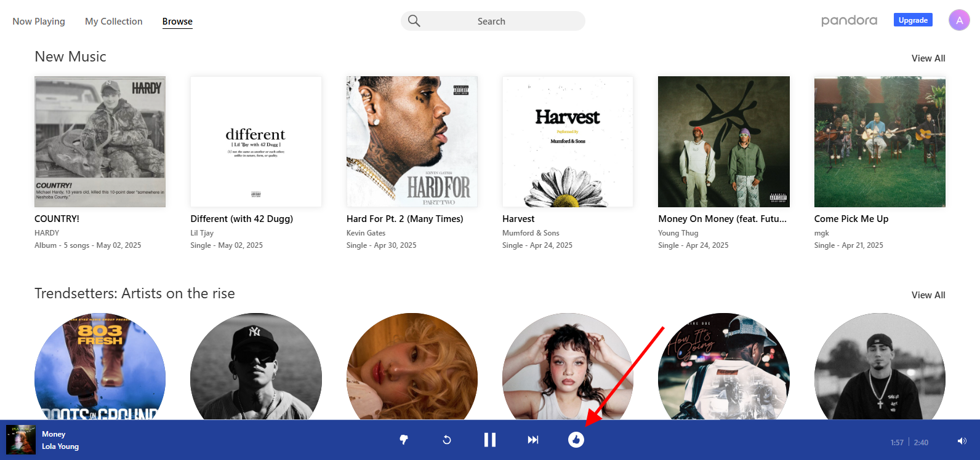Click into the Search field
Viewport: 980px width, 460px height.
(492, 21)
